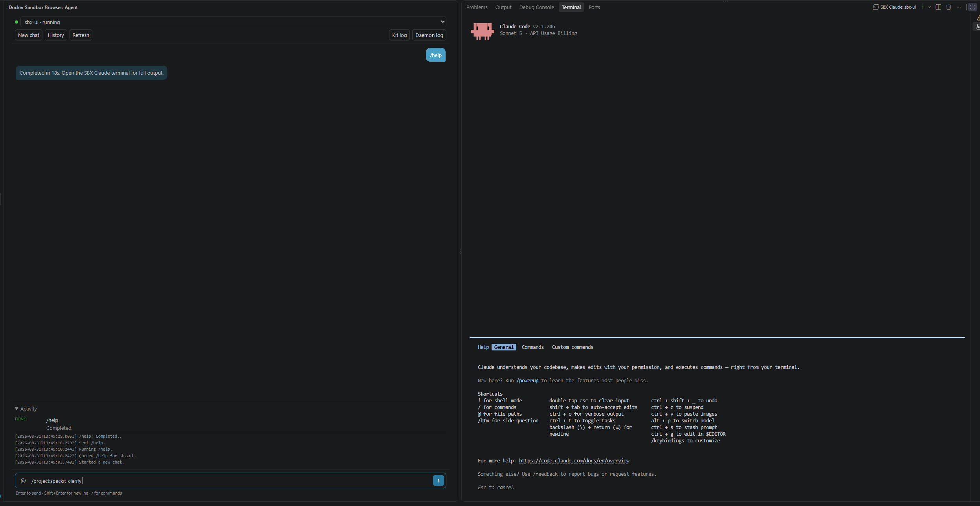Click the Shortcuts heading in terminal

(x=490, y=394)
